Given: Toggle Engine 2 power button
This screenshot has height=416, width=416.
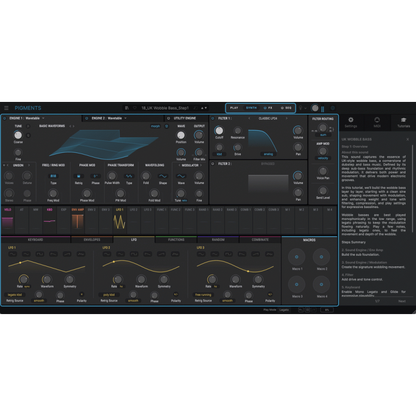Looking at the screenshot, I should (87, 118).
